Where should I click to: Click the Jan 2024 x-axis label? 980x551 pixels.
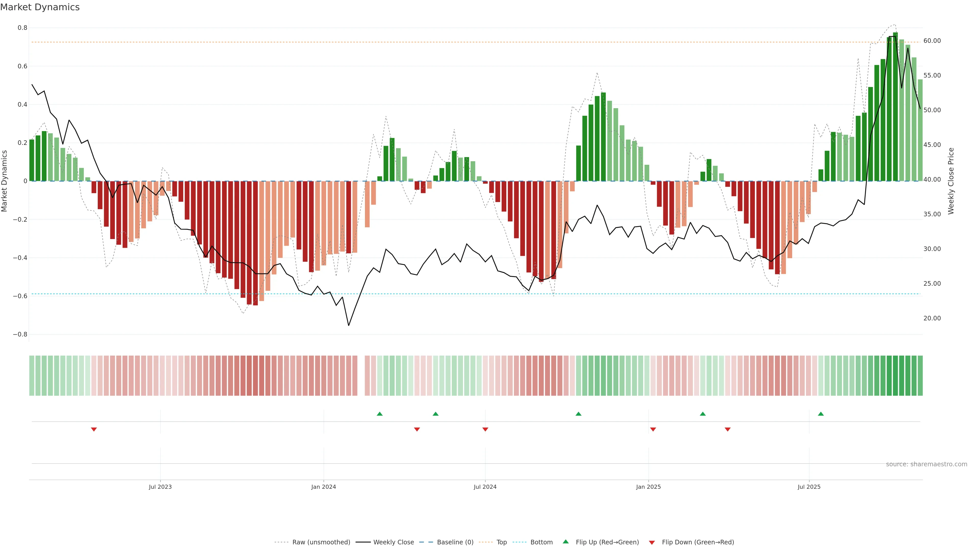[x=323, y=487]
